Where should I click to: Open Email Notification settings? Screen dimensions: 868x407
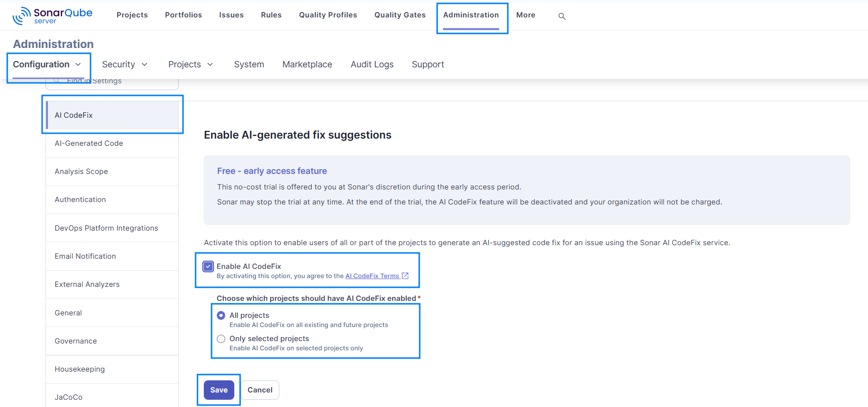pyautogui.click(x=112, y=256)
